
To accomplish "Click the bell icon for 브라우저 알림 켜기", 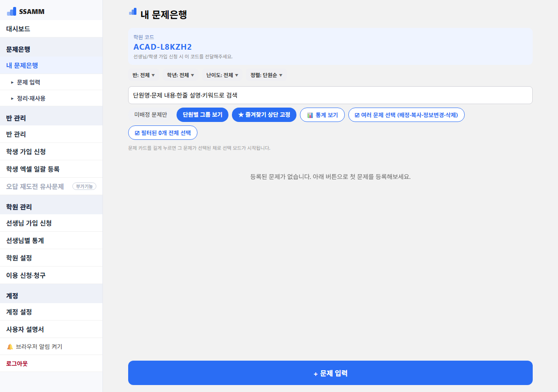I will pyautogui.click(x=10, y=347).
